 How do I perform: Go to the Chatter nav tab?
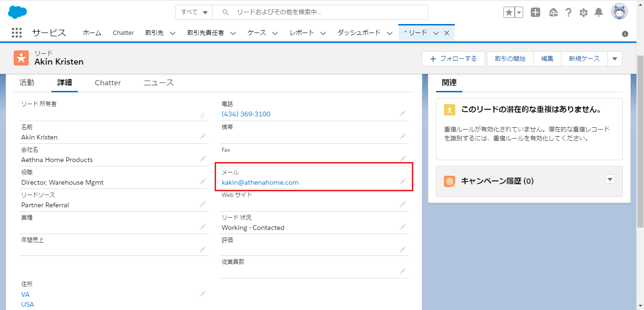pos(123,33)
